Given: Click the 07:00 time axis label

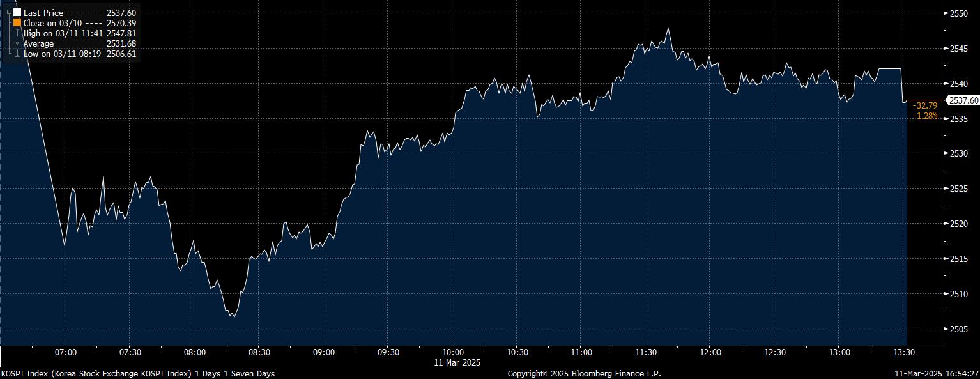Looking at the screenshot, I should [x=66, y=352].
